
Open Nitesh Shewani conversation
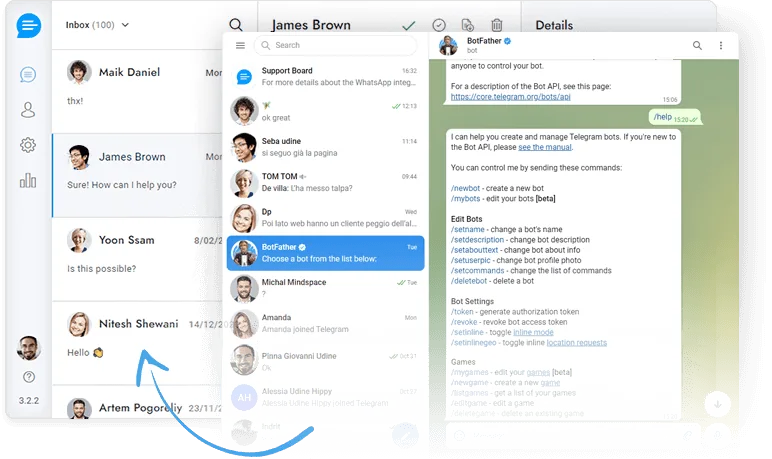[137, 343]
